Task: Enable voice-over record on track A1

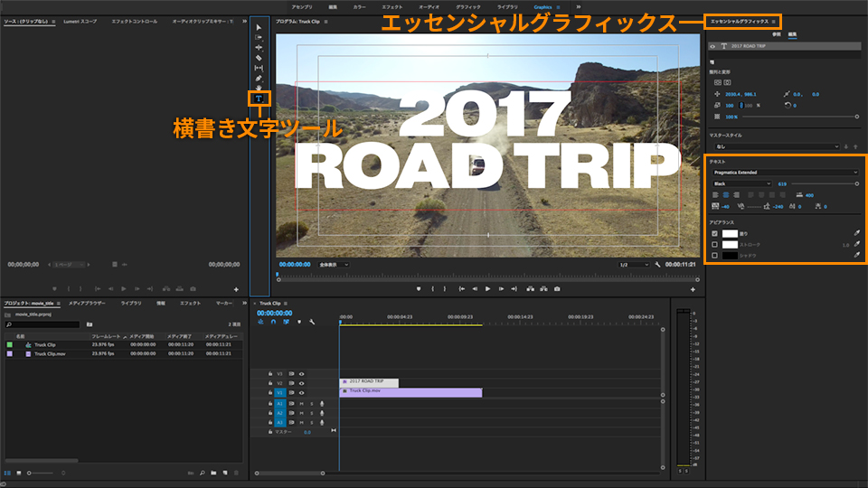Action: click(x=322, y=404)
